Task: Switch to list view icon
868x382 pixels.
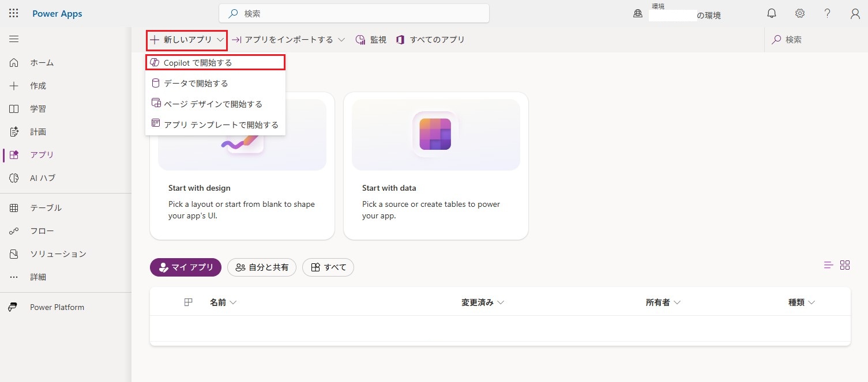Action: [x=828, y=265]
